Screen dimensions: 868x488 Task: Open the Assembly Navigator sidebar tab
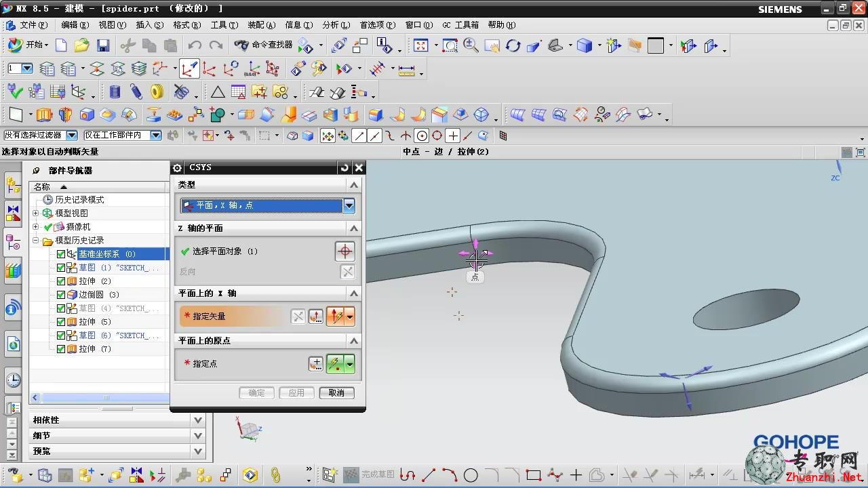(x=13, y=185)
